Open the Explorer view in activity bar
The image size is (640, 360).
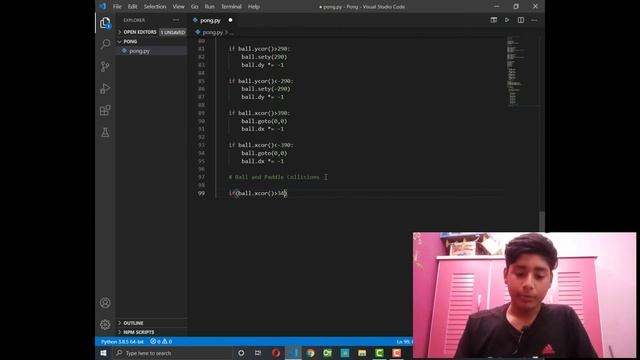point(105,23)
